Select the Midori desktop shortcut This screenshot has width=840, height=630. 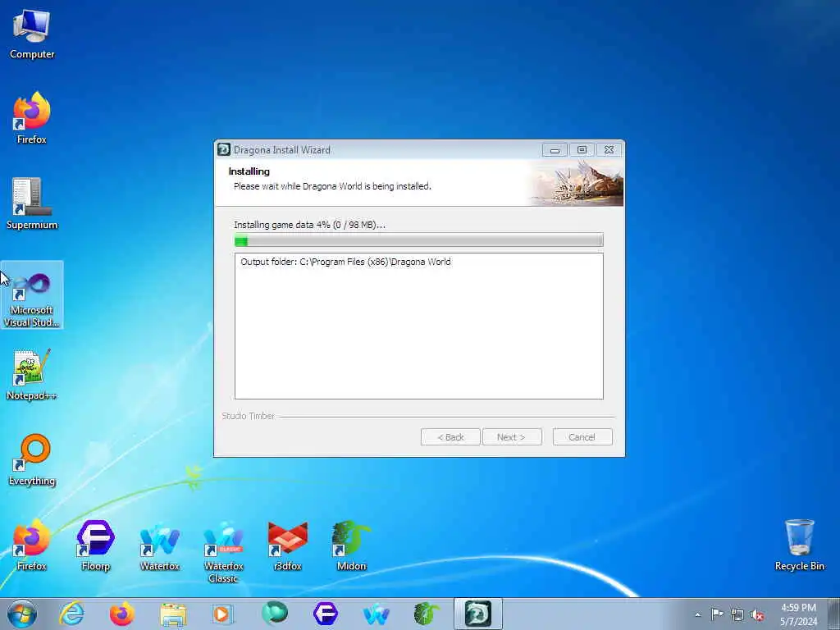tap(351, 545)
